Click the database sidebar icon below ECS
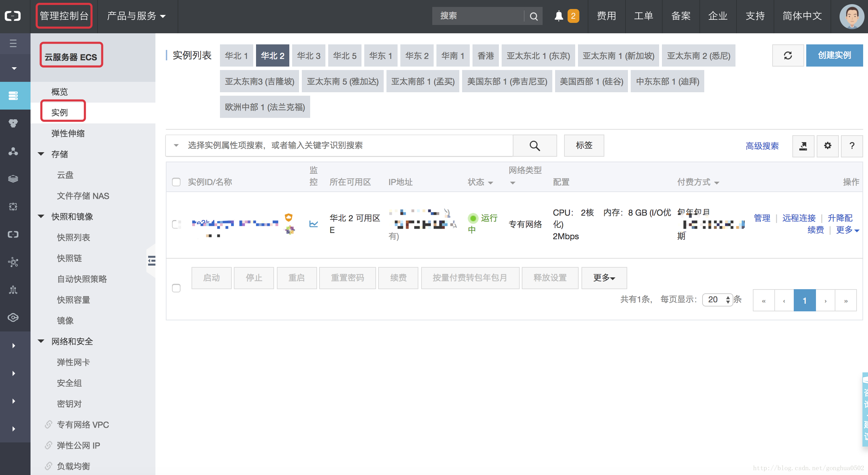The height and width of the screenshot is (475, 868). tap(13, 123)
